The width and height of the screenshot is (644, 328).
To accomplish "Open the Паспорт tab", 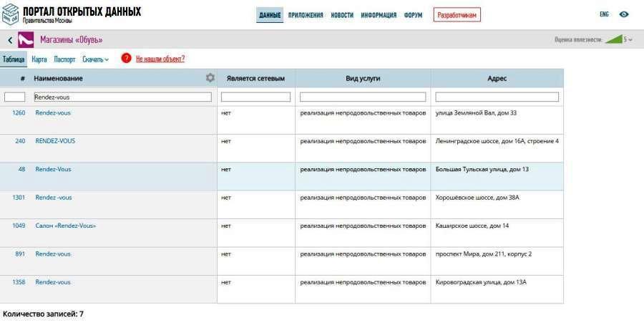I will click(x=64, y=59).
